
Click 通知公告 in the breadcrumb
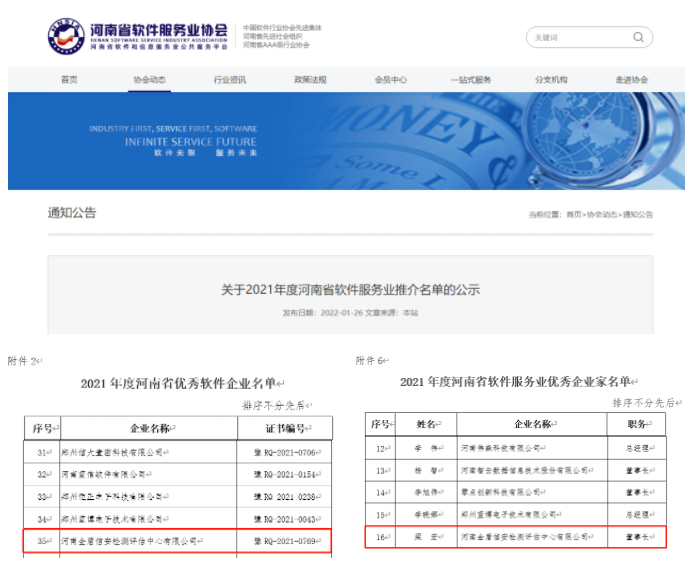click(x=638, y=215)
